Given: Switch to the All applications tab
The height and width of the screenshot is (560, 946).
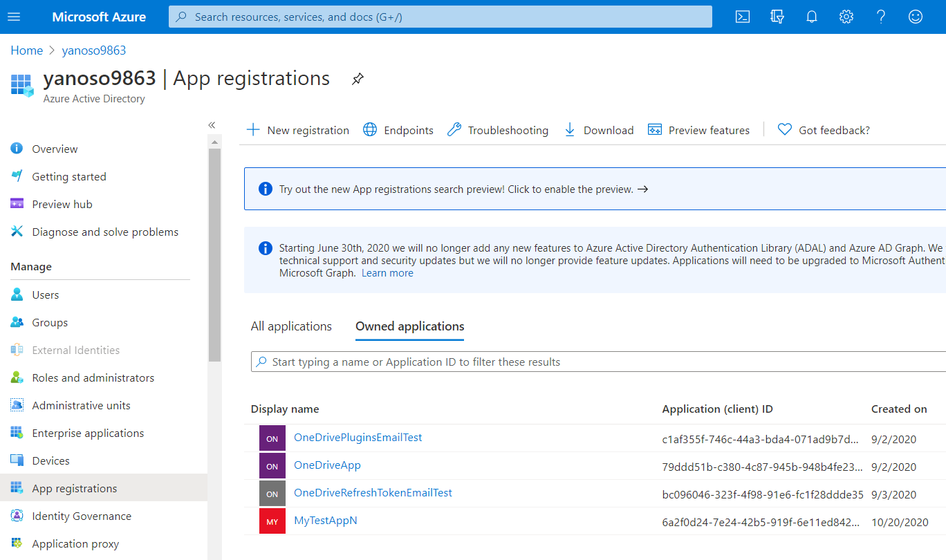Looking at the screenshot, I should coord(291,326).
